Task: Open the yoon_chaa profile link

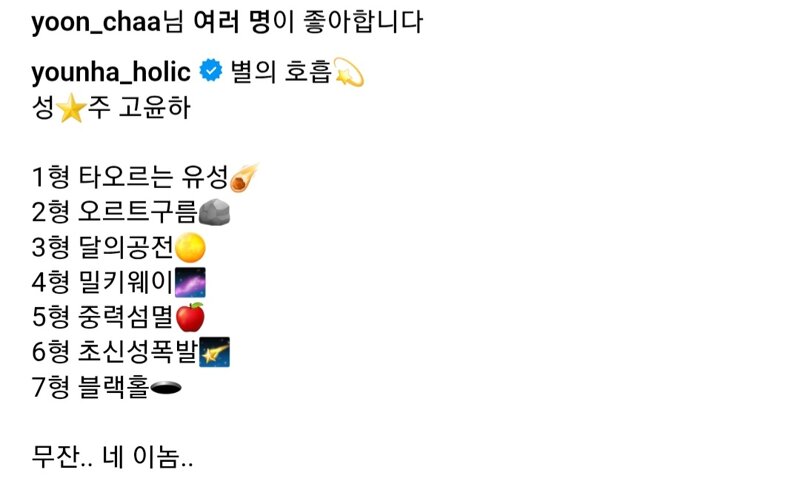Action: point(96,23)
